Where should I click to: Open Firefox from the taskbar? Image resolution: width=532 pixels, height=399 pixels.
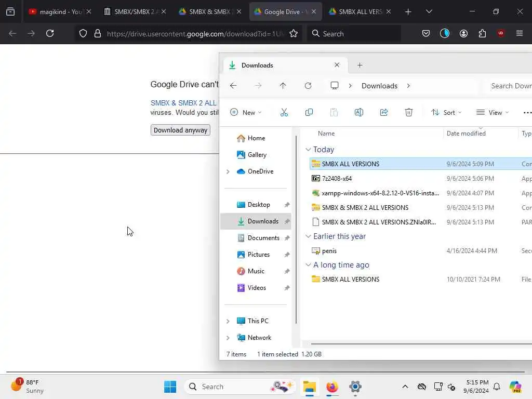click(332, 387)
